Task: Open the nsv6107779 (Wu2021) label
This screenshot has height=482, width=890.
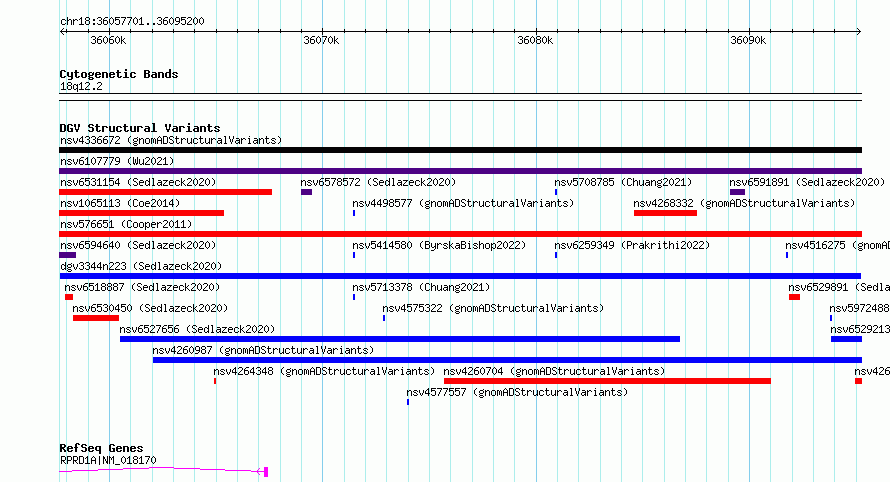Action: (117, 161)
